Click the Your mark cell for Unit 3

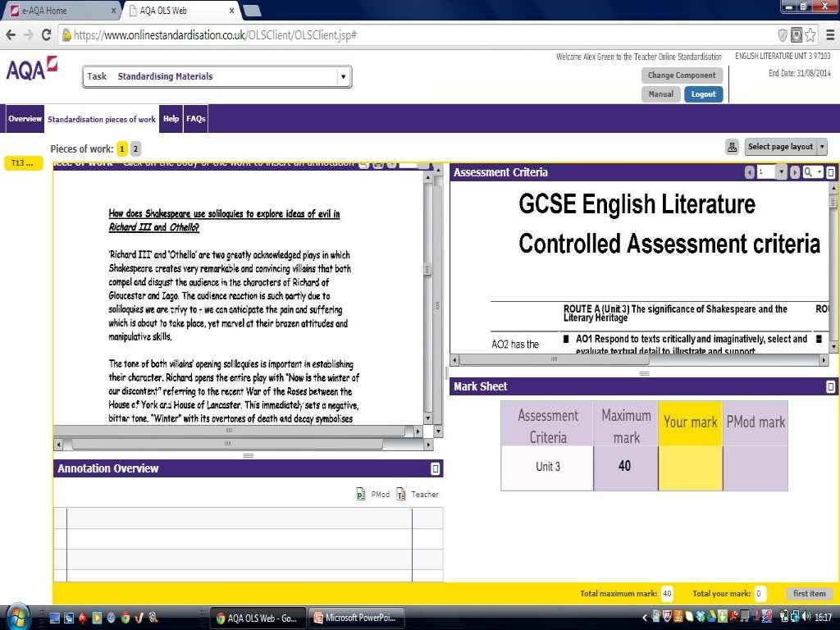point(690,467)
